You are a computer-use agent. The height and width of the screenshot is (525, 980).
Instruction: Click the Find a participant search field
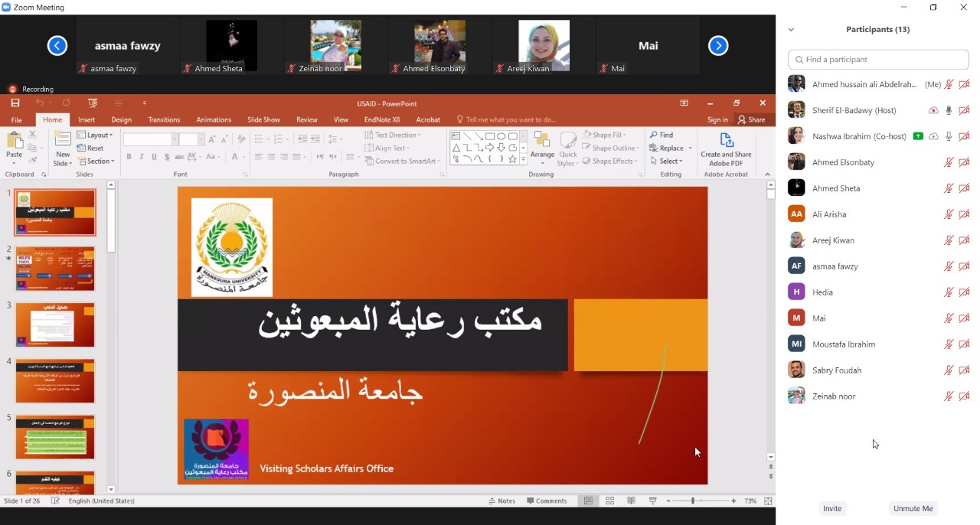(878, 59)
